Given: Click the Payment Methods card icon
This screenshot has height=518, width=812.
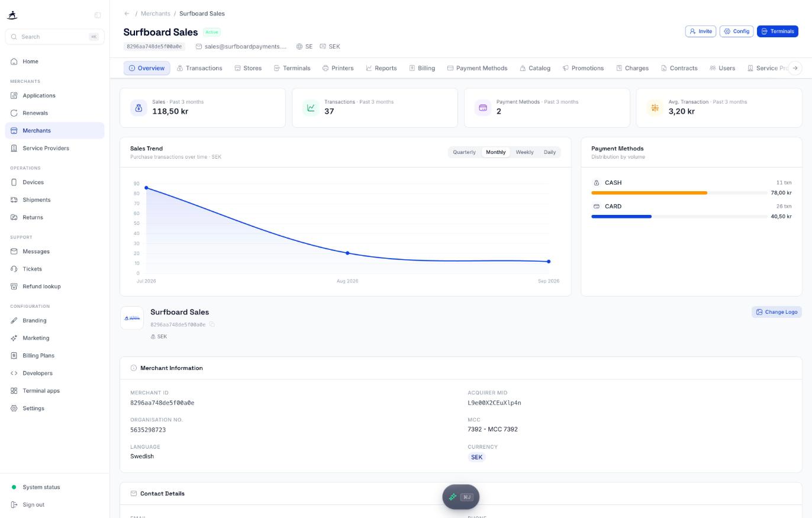Looking at the screenshot, I should click(483, 108).
